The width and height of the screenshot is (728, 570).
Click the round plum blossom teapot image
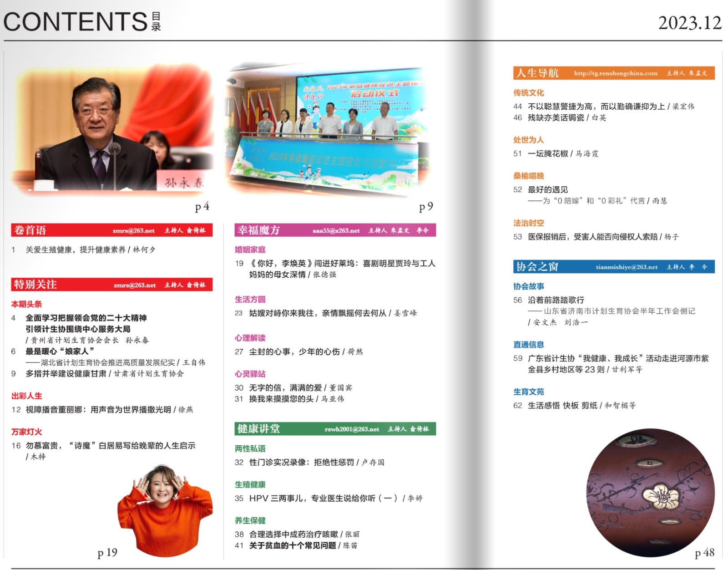point(650,493)
